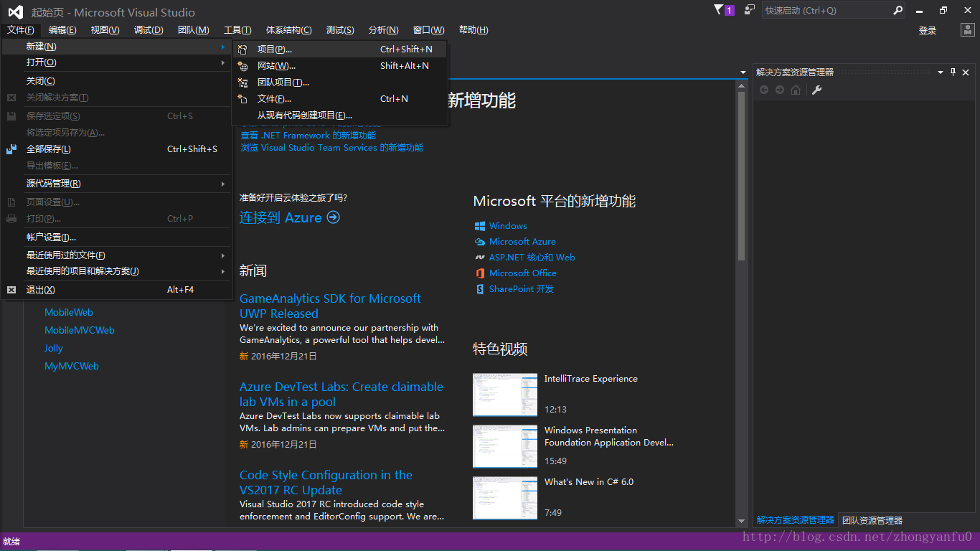Choose 从现有代码创建项目(E)... menu entry
This screenshot has width=980, height=551.
click(340, 116)
